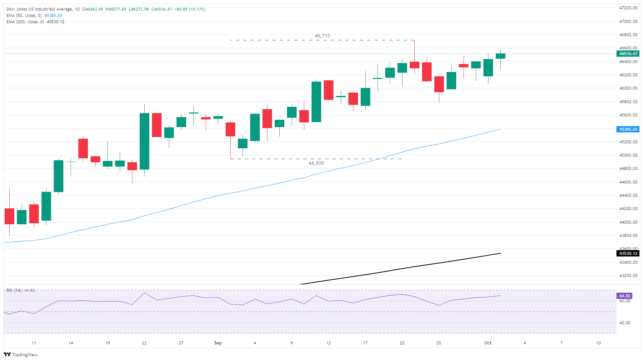Click the black 200 EMA line
The height and width of the screenshot is (361, 644).
(x=398, y=269)
